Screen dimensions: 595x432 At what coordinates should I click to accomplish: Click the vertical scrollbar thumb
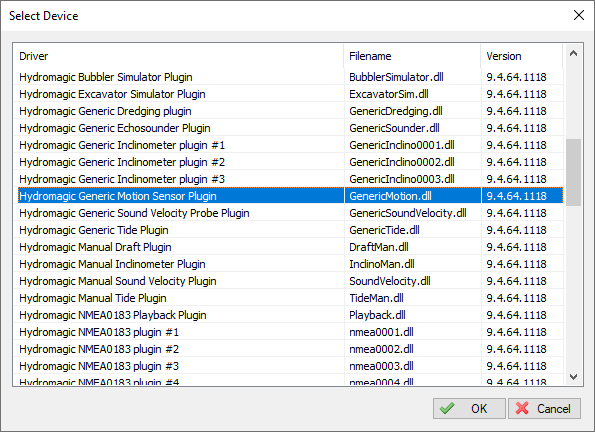pos(573,172)
